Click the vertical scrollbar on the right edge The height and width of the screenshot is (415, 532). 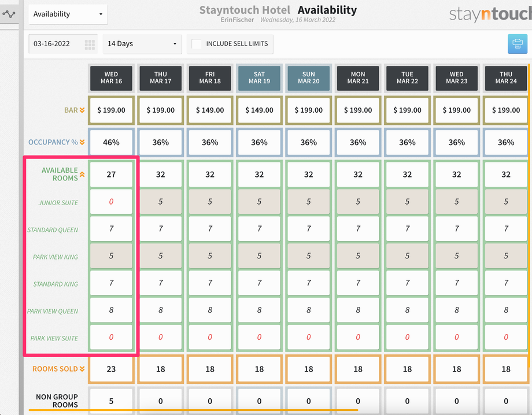(529, 215)
